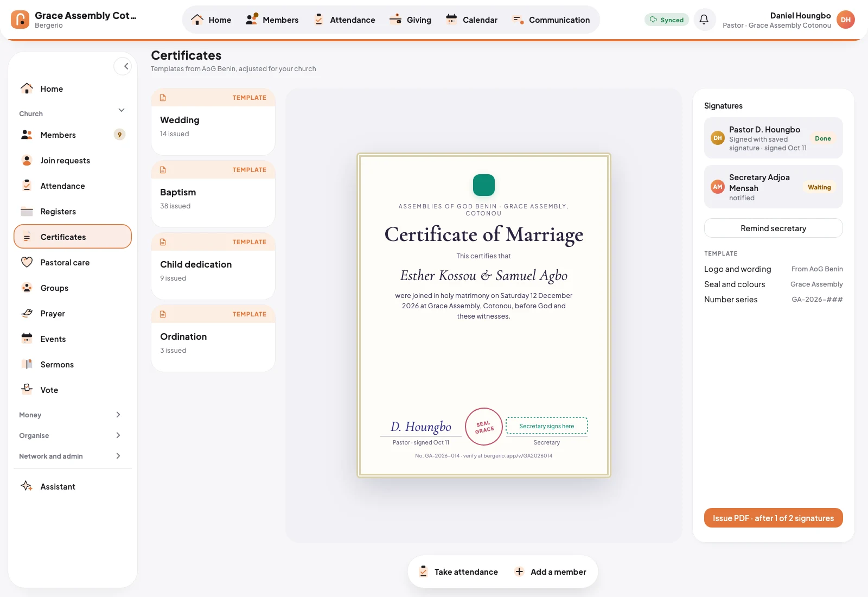Screen dimensions: 868x597
Task: Open notifications bell
Action: point(704,20)
